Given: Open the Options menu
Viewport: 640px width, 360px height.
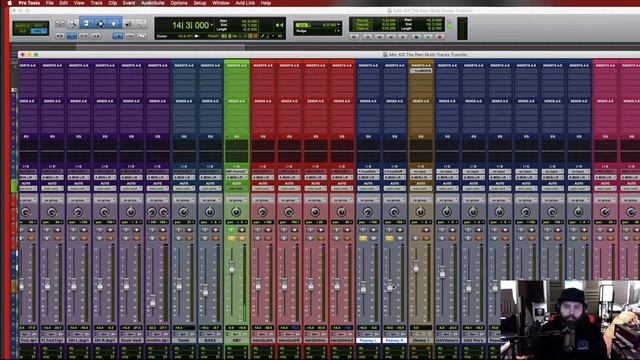Looking at the screenshot, I should click(179, 3).
